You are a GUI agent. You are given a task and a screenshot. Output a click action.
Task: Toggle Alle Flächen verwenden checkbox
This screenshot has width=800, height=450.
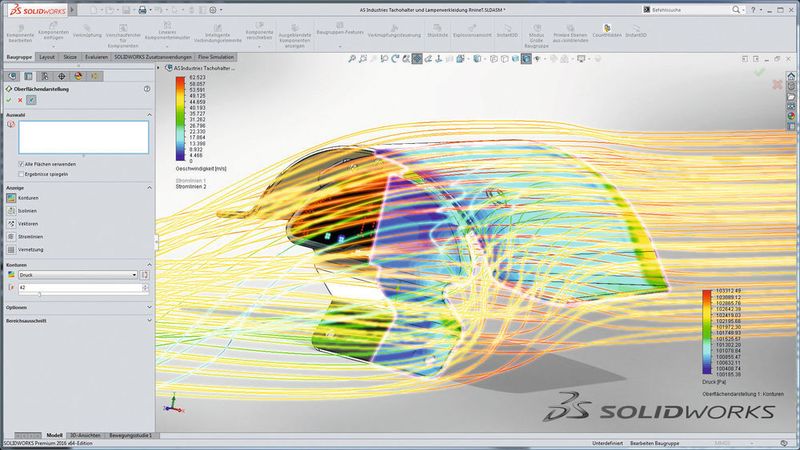[21, 164]
